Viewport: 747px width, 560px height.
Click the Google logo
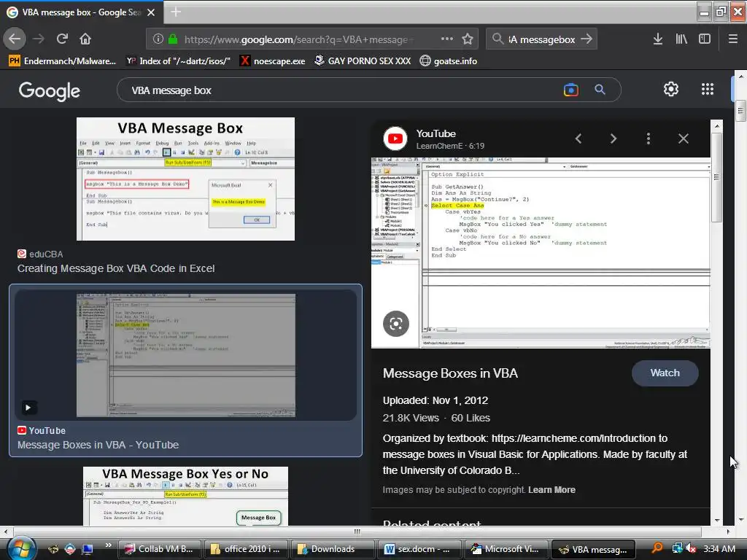pos(50,90)
